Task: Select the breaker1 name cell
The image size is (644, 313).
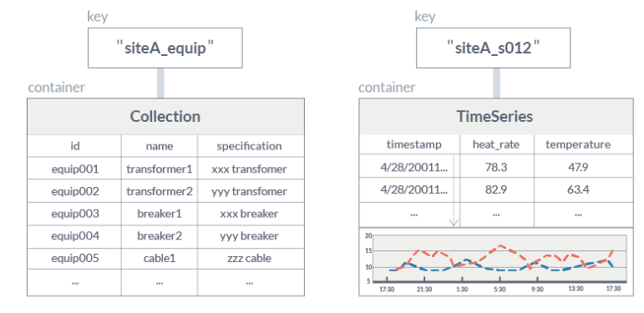Action: tap(160, 214)
